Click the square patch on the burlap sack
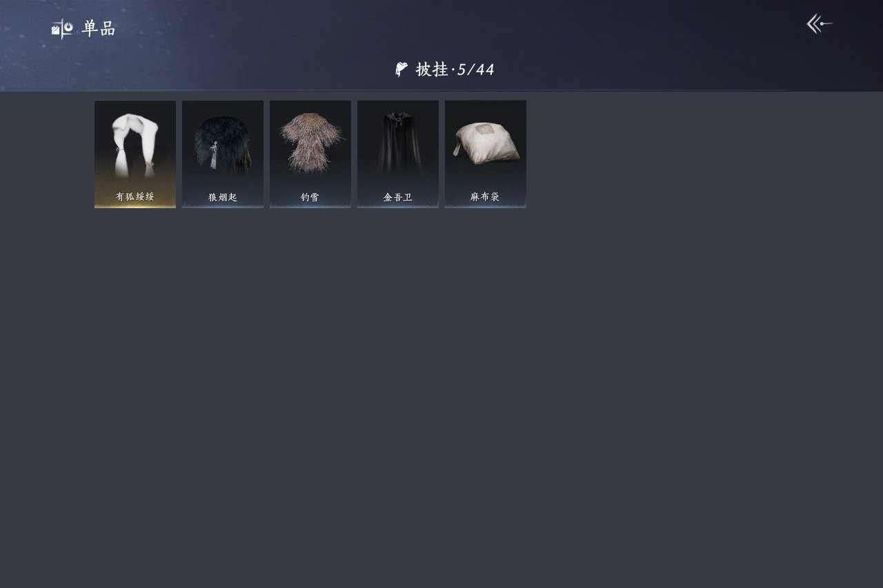This screenshot has width=883, height=588. (x=486, y=130)
